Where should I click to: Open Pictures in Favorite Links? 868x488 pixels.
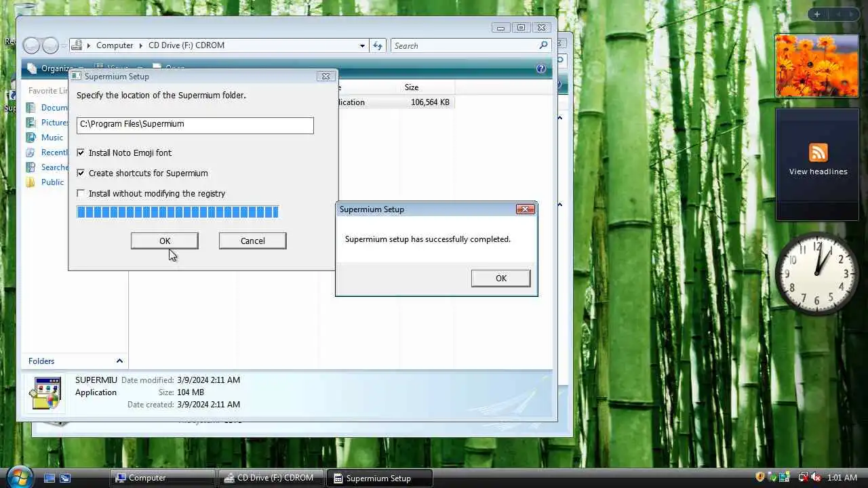(x=55, y=123)
